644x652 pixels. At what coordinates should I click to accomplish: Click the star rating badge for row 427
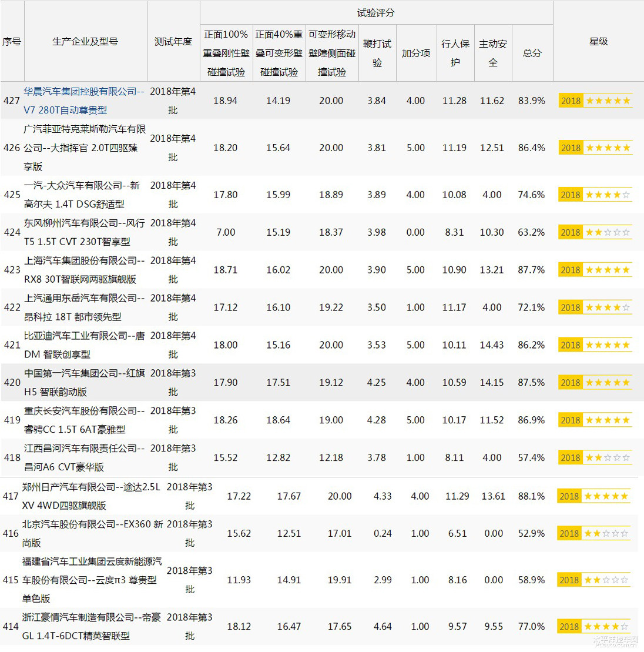tap(595, 101)
